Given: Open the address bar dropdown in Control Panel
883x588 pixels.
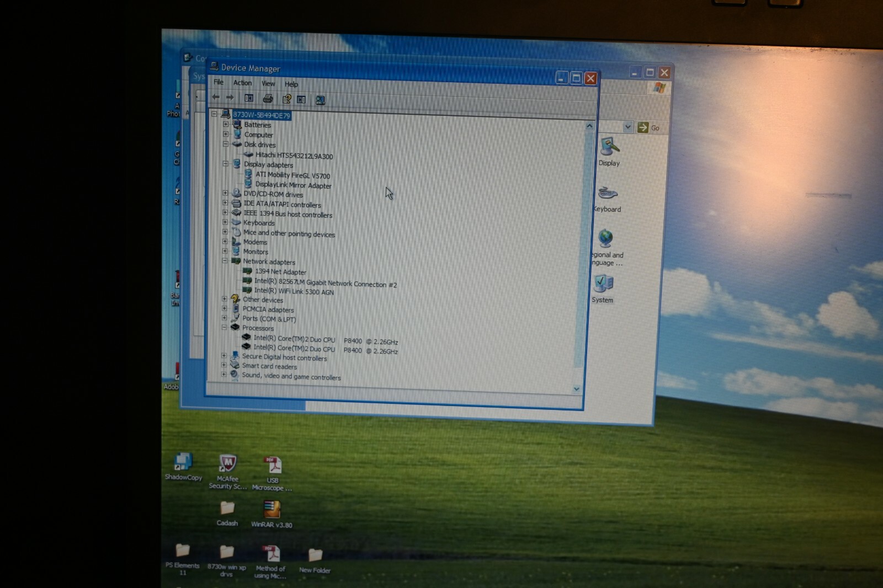Looking at the screenshot, I should tap(627, 127).
